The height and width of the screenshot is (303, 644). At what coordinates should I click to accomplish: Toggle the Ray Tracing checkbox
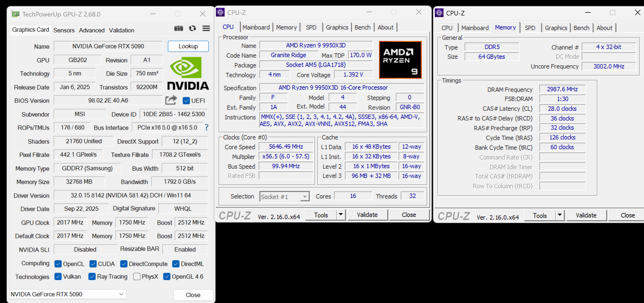(92, 276)
